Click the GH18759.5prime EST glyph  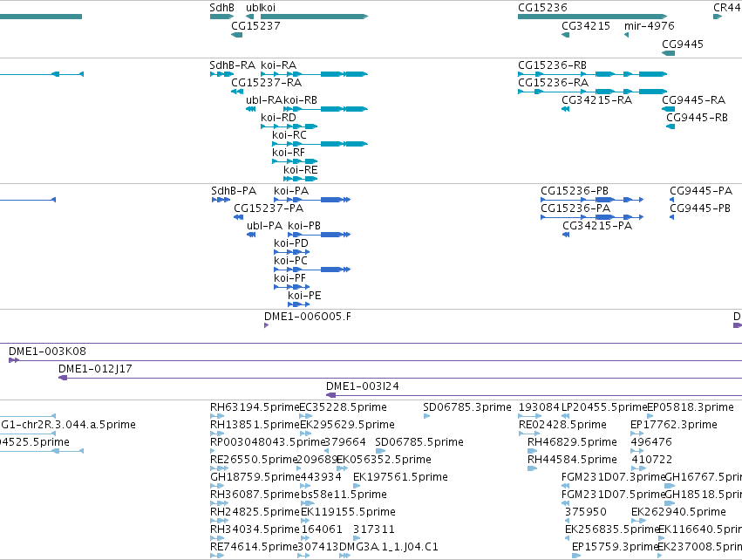217,486
